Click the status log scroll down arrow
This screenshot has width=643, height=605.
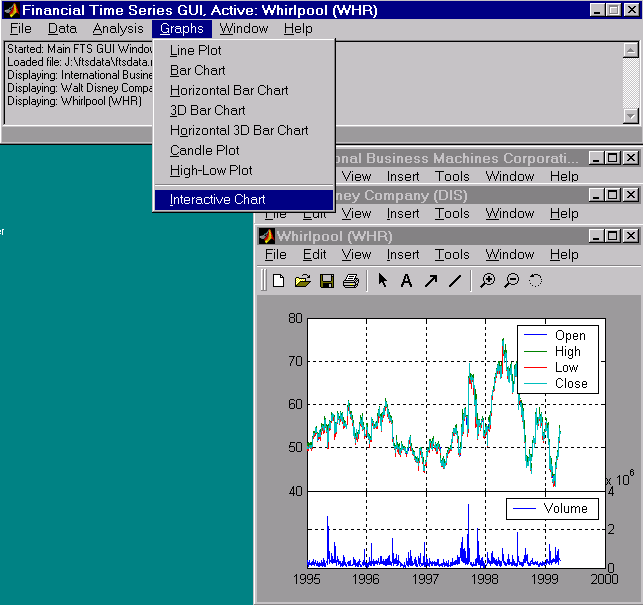630,116
